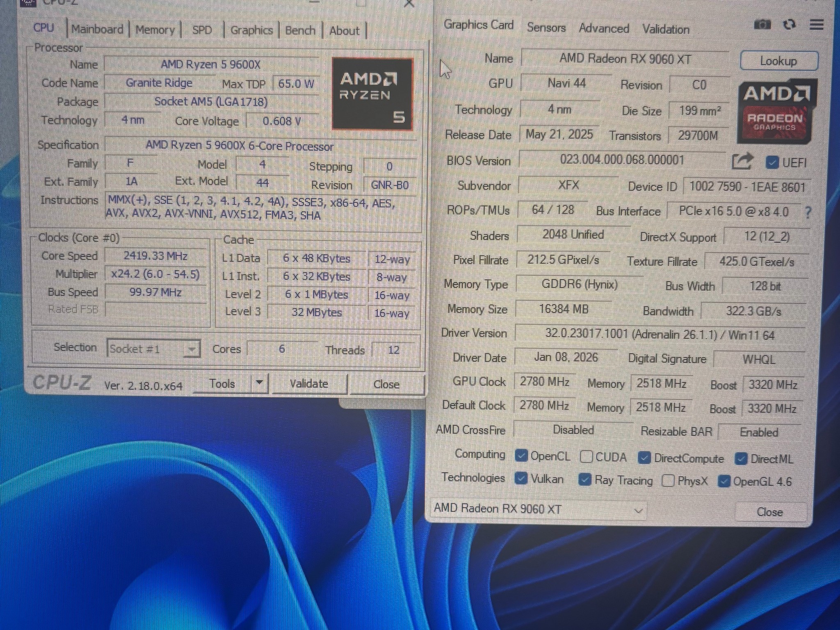The width and height of the screenshot is (840, 630).
Task: Click the Close button in GPU-Z
Action: click(769, 512)
